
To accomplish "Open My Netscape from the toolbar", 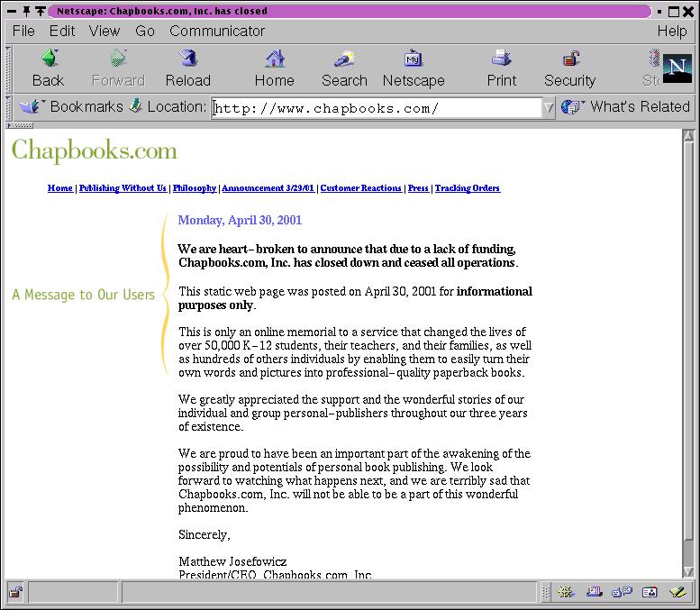I will (x=414, y=68).
